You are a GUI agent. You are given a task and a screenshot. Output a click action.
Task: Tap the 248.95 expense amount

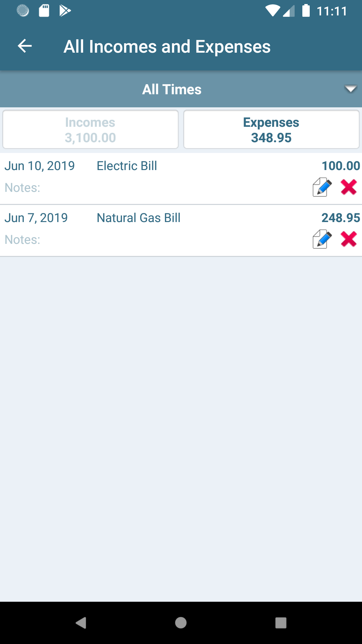[341, 218]
